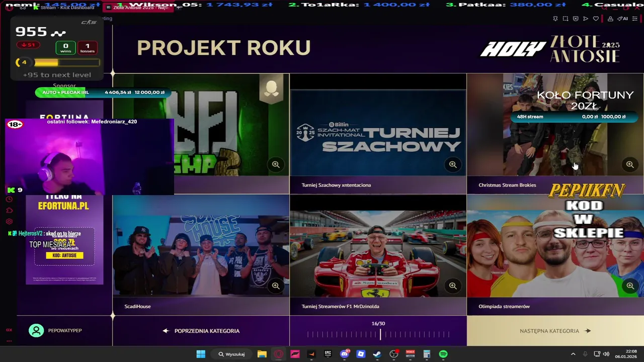
Task: Click the PEPOWATYPEP user avatar icon
Action: [x=36, y=330]
